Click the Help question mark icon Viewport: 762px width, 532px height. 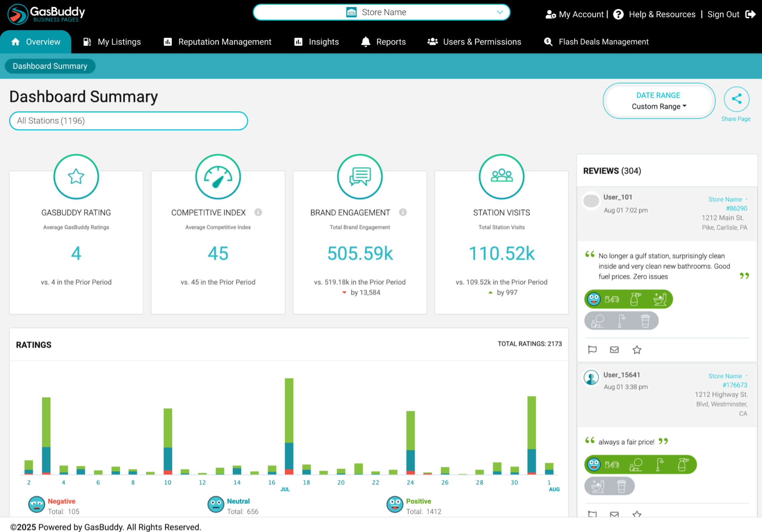point(618,14)
